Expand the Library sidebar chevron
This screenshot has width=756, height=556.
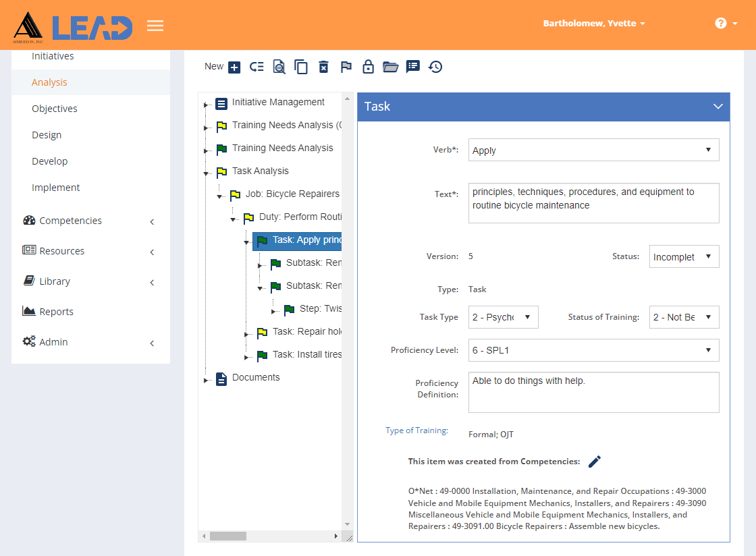[152, 282]
